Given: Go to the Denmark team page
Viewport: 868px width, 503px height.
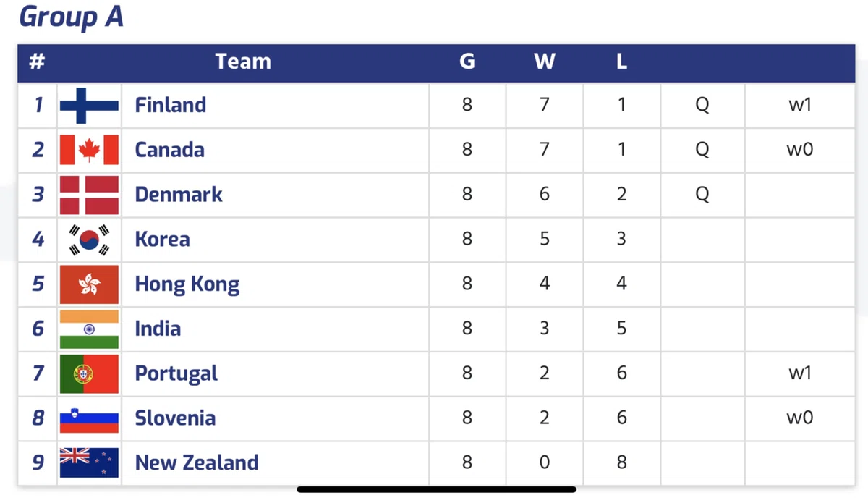Looking at the screenshot, I should coord(179,195).
